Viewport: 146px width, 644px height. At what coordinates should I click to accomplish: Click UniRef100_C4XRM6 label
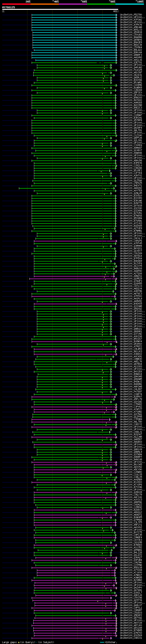click(x=131, y=85)
